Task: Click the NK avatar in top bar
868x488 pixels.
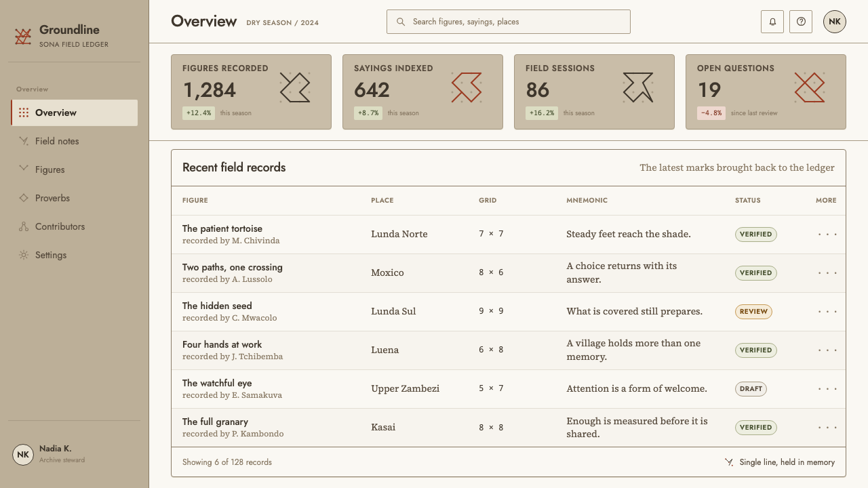Action: [835, 22]
